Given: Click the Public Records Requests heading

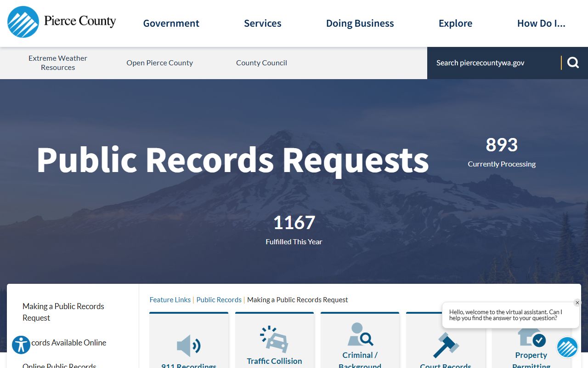Looking at the screenshot, I should pos(232,160).
